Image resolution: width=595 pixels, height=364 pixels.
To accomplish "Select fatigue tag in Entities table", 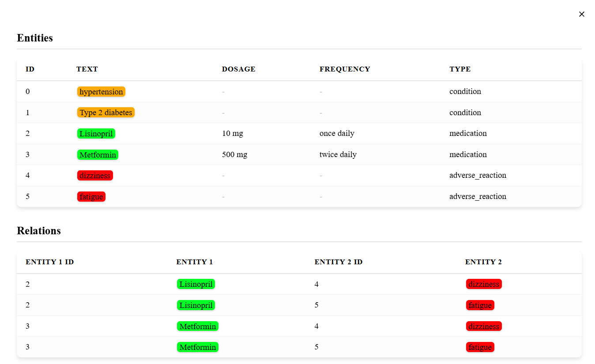I will (91, 197).
